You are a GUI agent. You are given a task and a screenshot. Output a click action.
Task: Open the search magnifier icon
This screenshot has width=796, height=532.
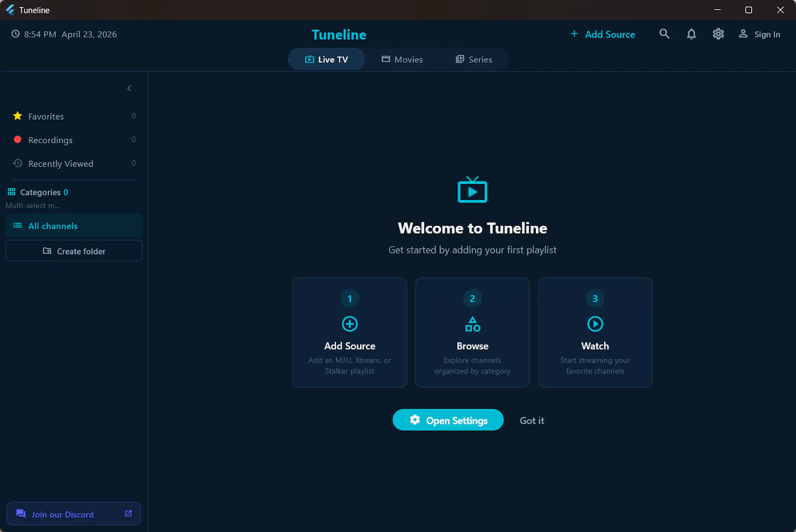coord(664,34)
